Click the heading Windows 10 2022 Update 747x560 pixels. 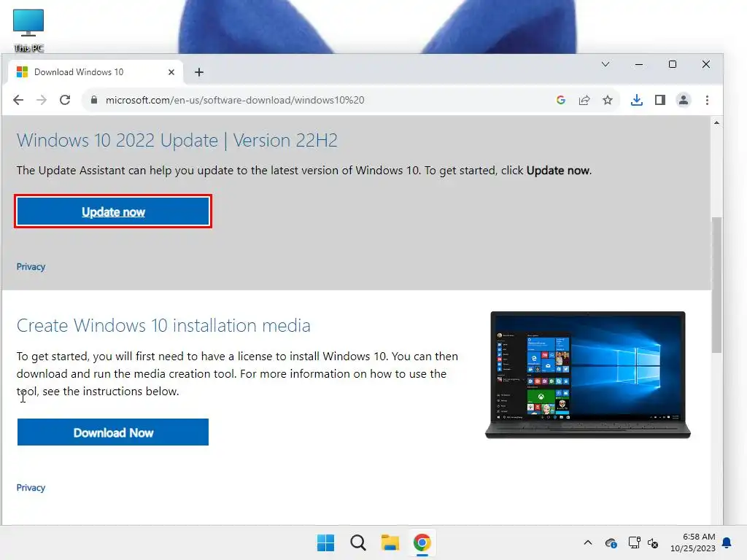177,141
